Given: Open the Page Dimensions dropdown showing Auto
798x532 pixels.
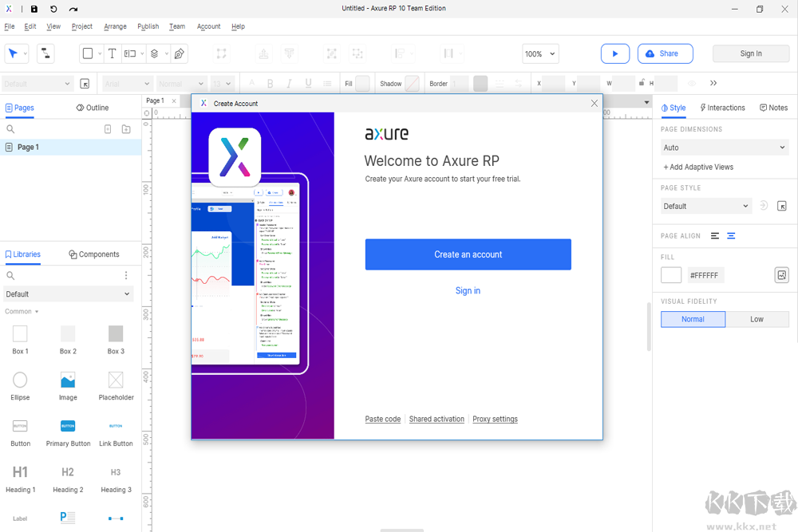Looking at the screenshot, I should (x=725, y=147).
